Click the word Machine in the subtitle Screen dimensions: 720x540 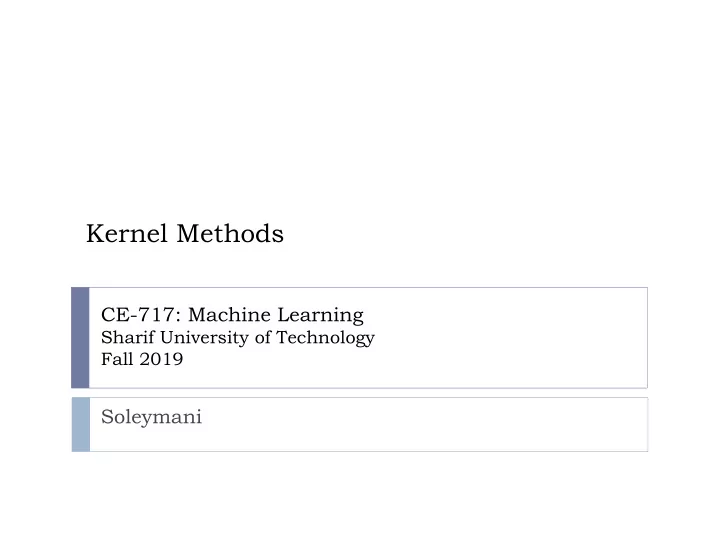pos(230,315)
